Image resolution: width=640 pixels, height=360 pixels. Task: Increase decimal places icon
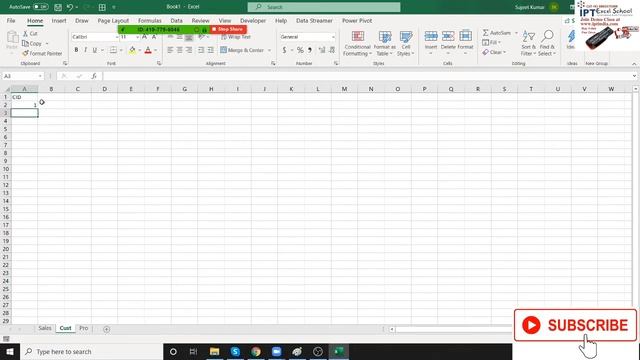(x=322, y=50)
